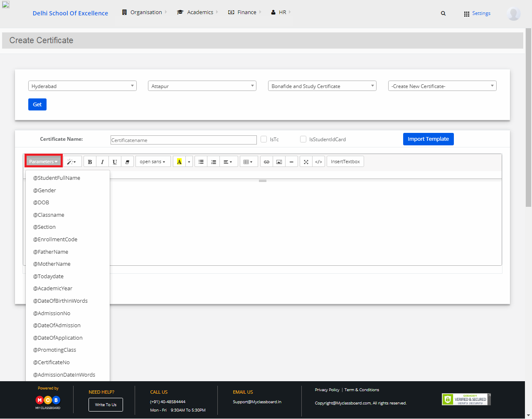Insert a hyperlink in the editor
The image size is (532, 419).
(x=267, y=162)
